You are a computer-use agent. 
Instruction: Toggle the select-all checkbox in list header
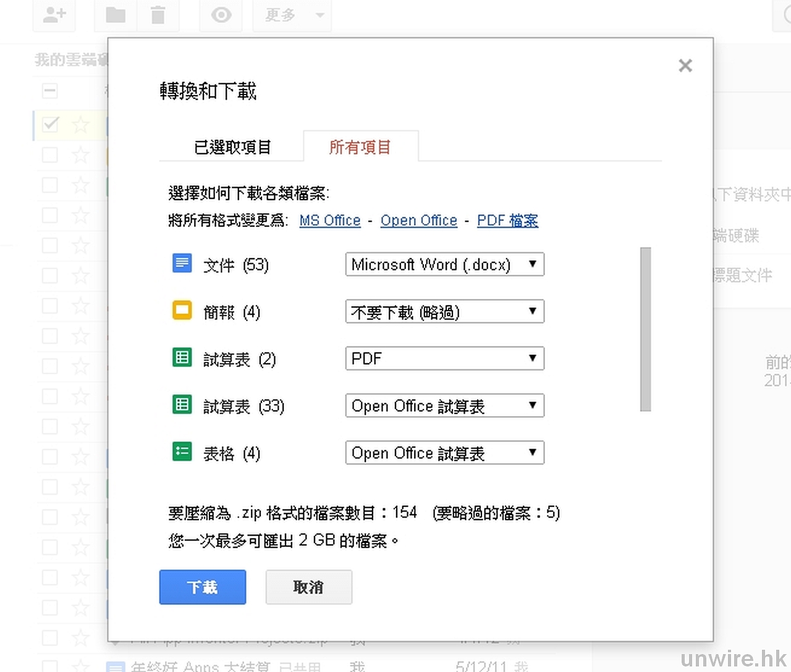[x=50, y=91]
